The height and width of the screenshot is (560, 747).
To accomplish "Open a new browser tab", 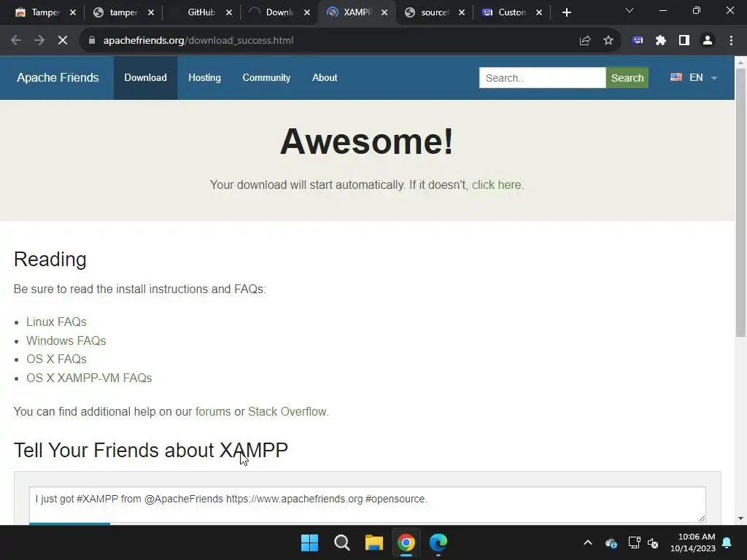I will 566,12.
